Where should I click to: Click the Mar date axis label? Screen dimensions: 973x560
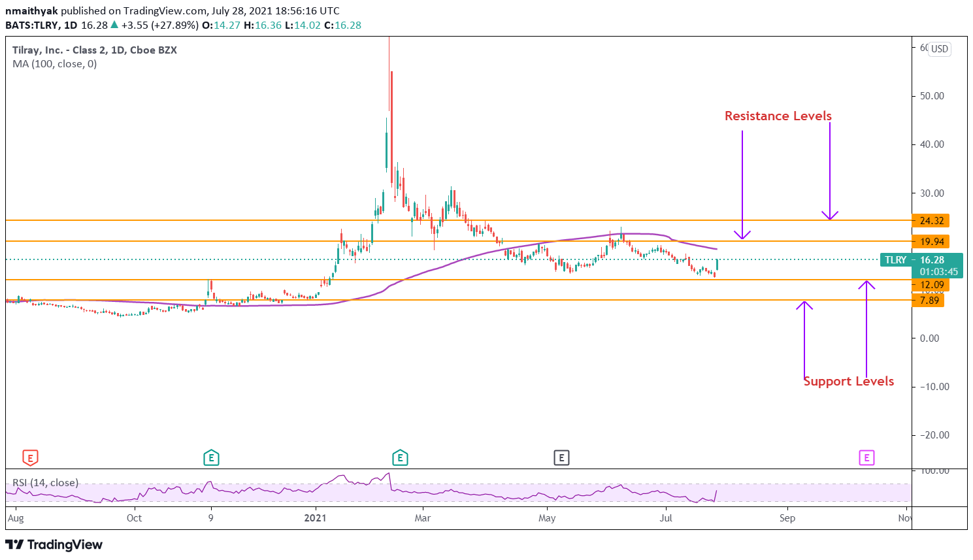pos(423,518)
